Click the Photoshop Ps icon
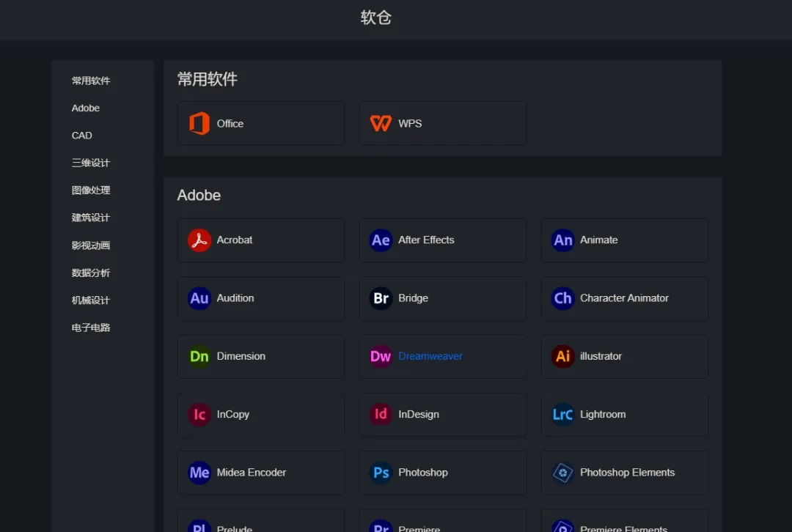 tap(381, 473)
